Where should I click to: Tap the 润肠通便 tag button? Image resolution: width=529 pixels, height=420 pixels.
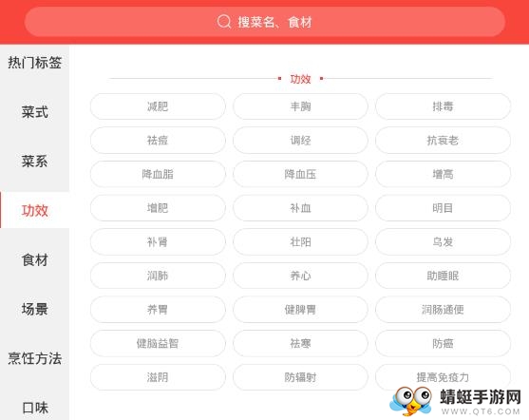[x=443, y=310]
